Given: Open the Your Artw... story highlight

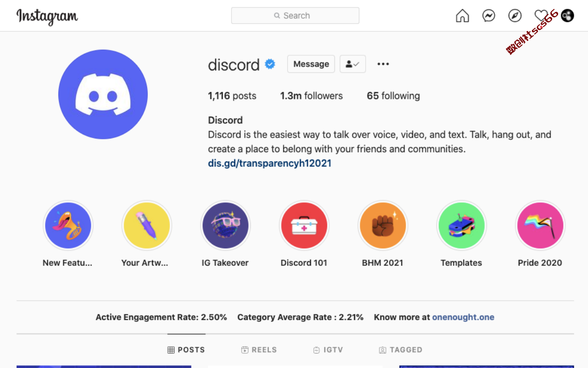Looking at the screenshot, I should (x=147, y=225).
